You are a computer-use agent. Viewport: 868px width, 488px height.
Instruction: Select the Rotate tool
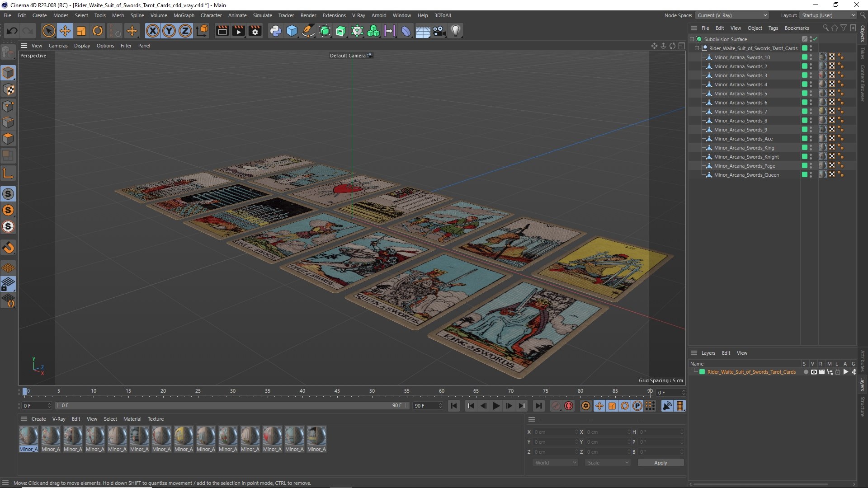[x=98, y=31]
